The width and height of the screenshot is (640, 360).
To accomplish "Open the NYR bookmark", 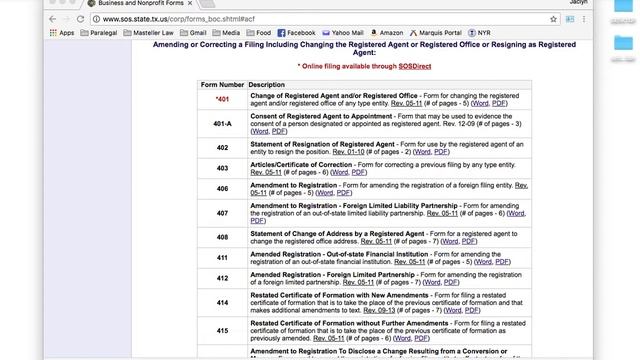I will click(x=480, y=33).
